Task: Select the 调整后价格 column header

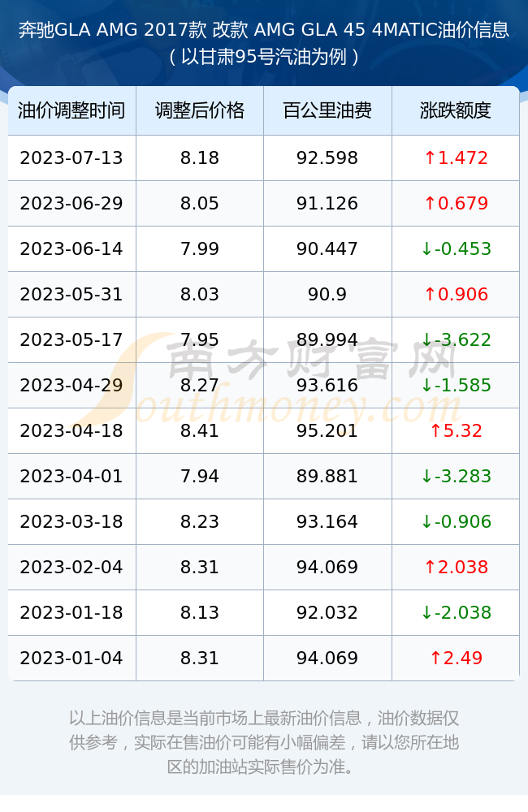Action: point(200,110)
